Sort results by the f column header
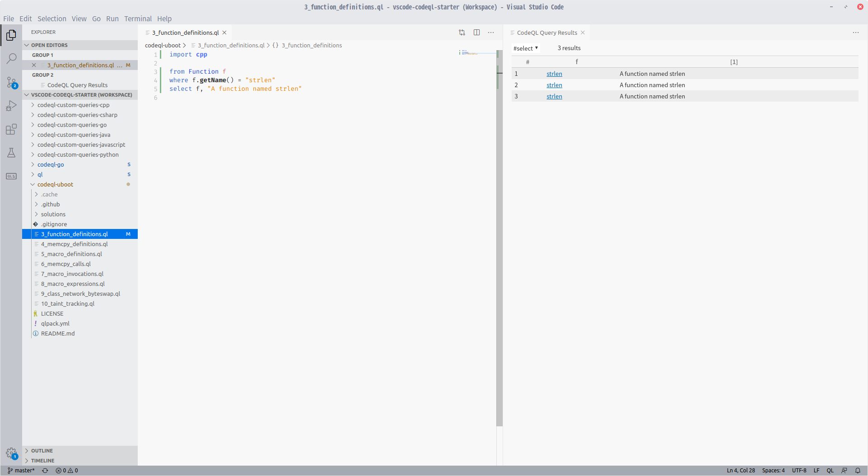The image size is (868, 476). (577, 62)
